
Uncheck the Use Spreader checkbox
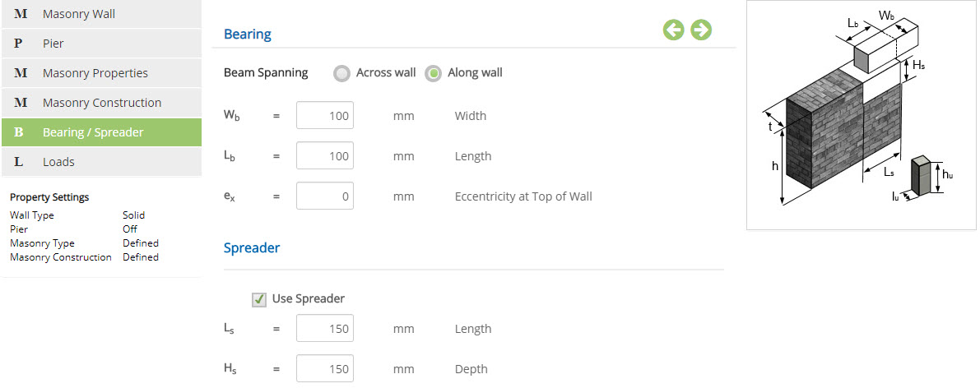click(x=258, y=299)
